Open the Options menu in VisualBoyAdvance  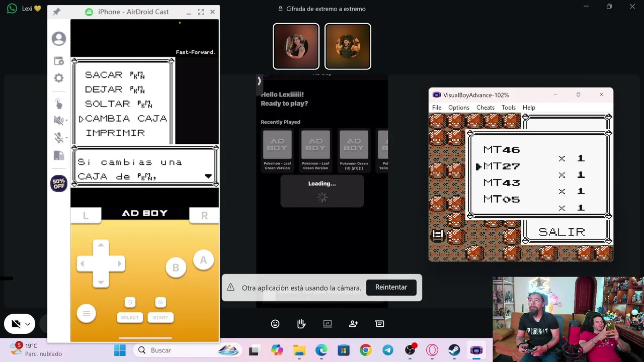click(x=459, y=108)
